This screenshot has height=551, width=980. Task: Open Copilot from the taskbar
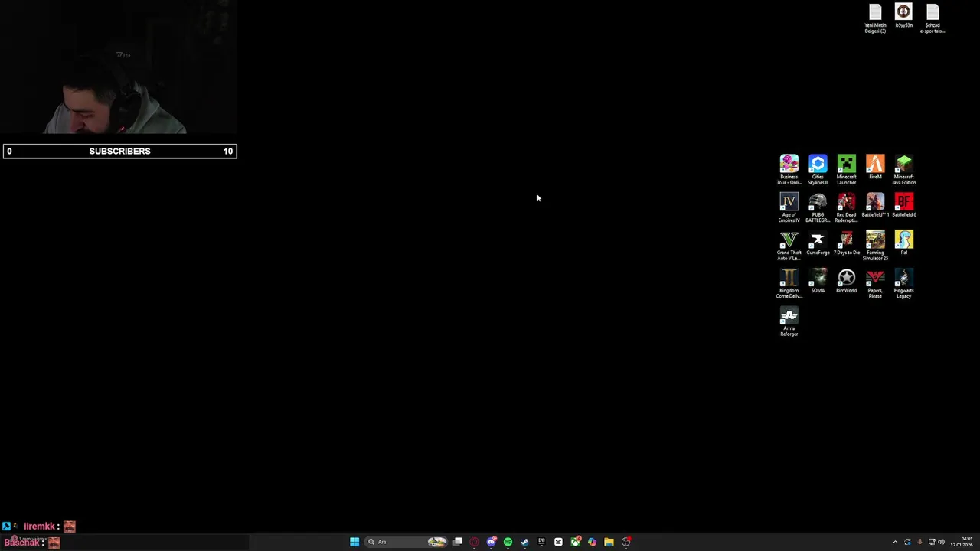coord(592,542)
